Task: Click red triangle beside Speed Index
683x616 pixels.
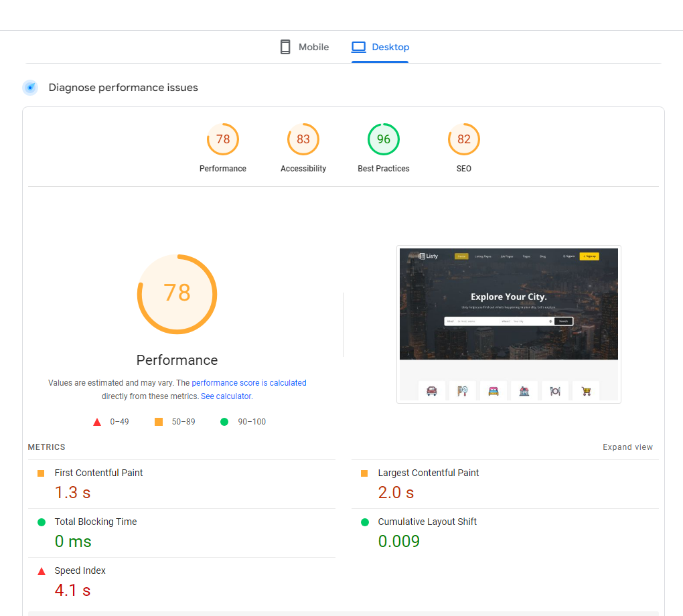Action: click(x=42, y=572)
